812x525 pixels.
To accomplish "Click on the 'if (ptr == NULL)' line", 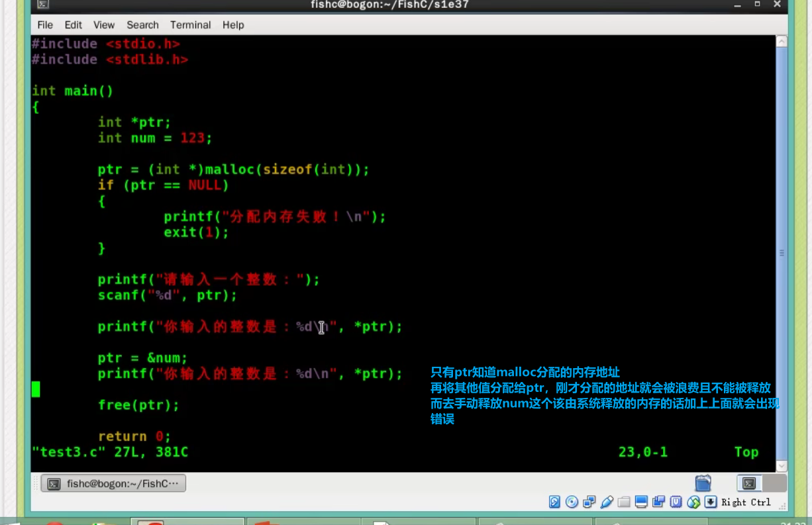I will [163, 185].
